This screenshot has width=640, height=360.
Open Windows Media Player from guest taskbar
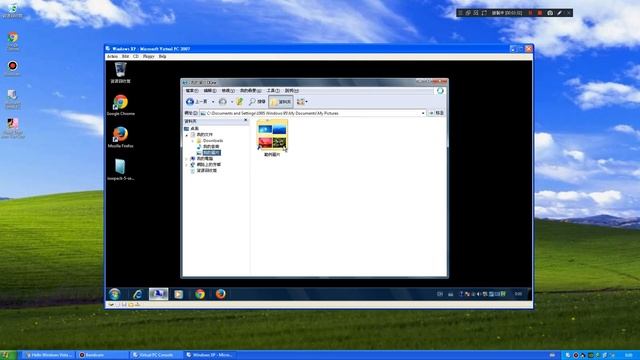178,294
